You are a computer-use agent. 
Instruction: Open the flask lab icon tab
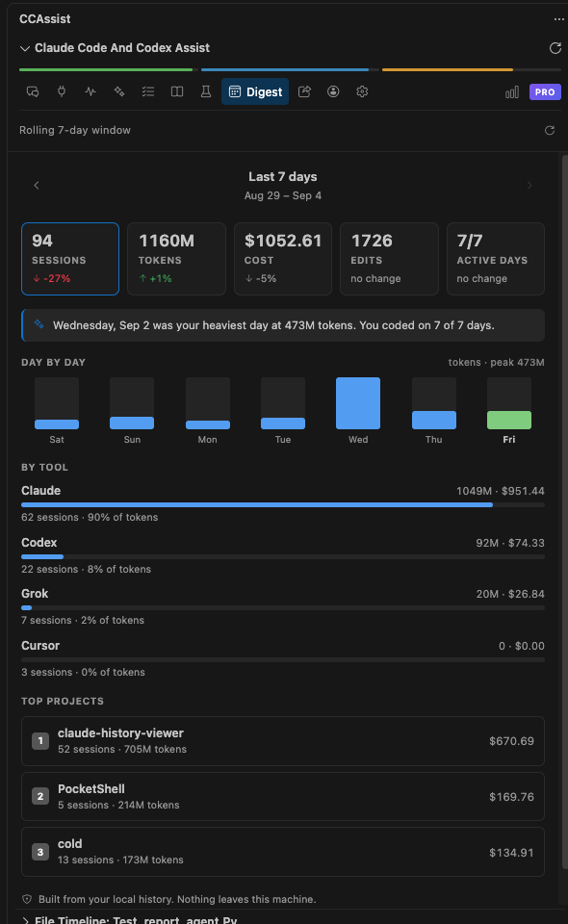[206, 91]
